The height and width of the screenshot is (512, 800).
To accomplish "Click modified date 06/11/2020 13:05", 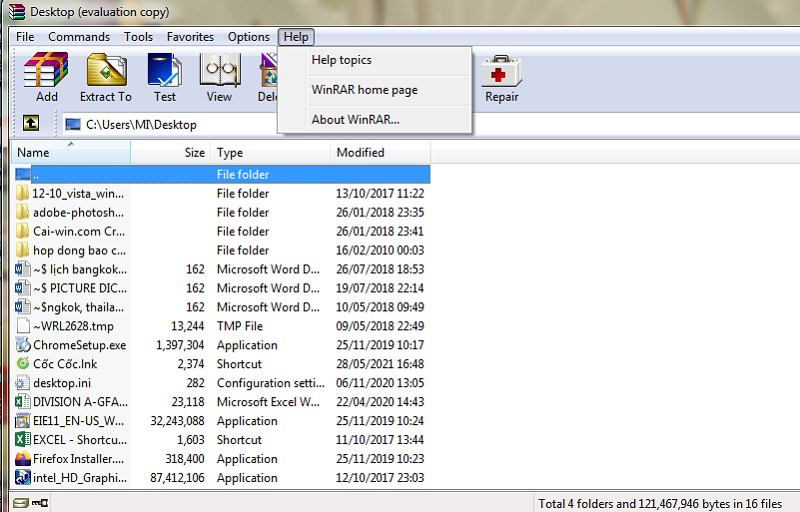I will [380, 382].
